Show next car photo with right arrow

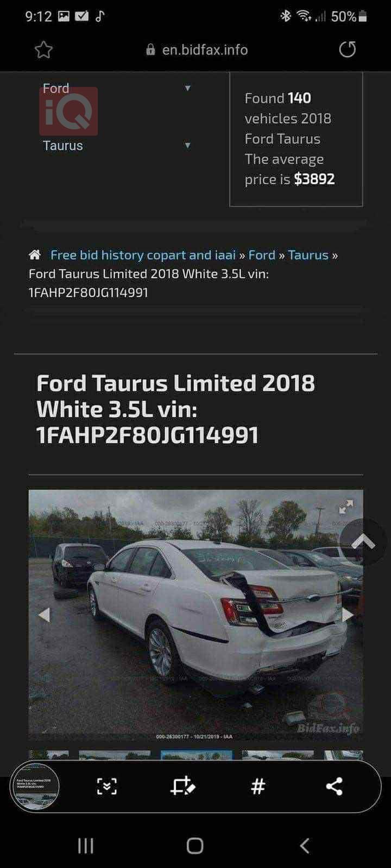(x=347, y=615)
